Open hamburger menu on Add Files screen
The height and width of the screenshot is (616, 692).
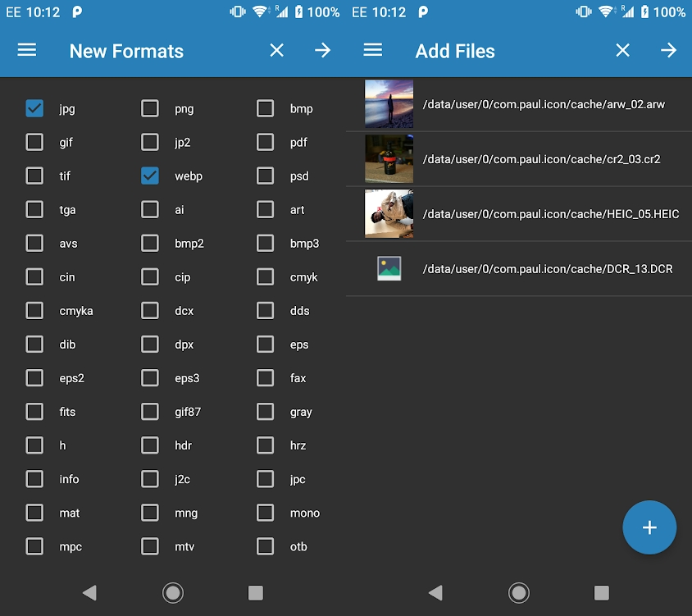coord(373,51)
